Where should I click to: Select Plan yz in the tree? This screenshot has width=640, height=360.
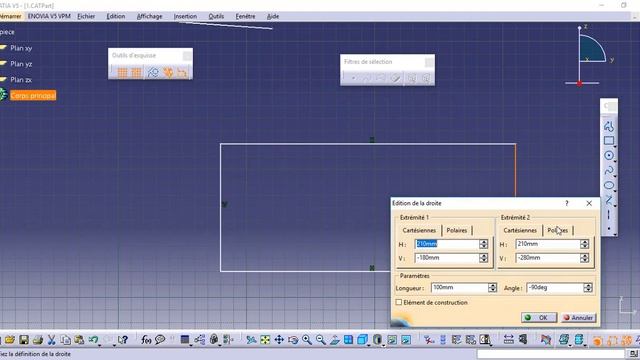click(21, 64)
